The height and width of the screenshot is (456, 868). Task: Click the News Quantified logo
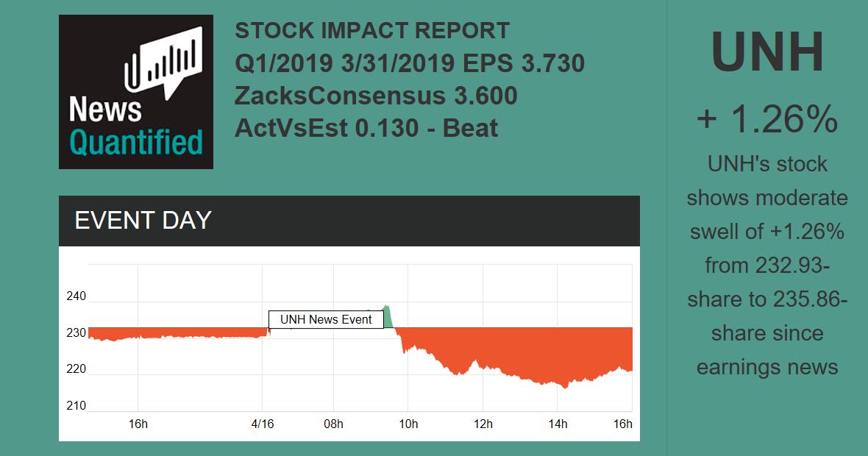pyautogui.click(x=135, y=92)
